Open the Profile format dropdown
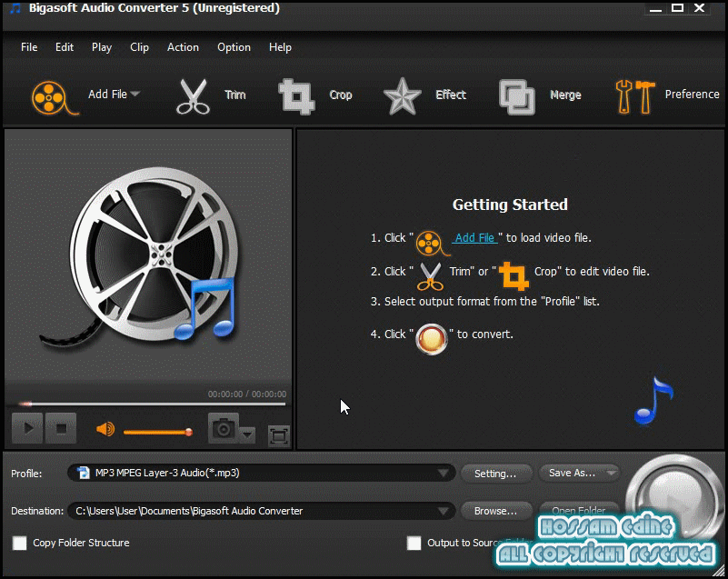 click(443, 474)
